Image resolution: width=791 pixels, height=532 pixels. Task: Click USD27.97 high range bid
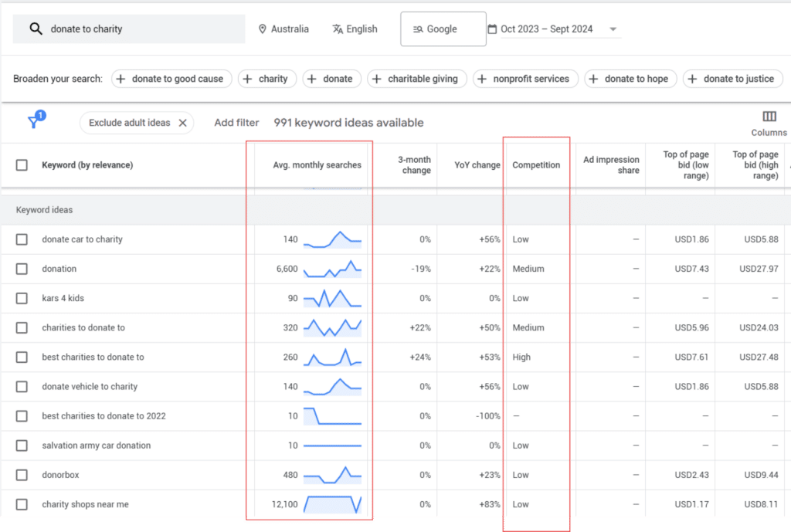point(759,269)
